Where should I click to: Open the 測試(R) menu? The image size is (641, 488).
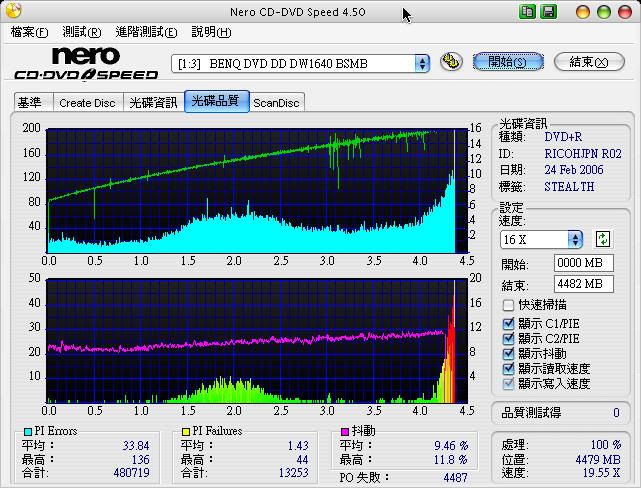coord(81,32)
